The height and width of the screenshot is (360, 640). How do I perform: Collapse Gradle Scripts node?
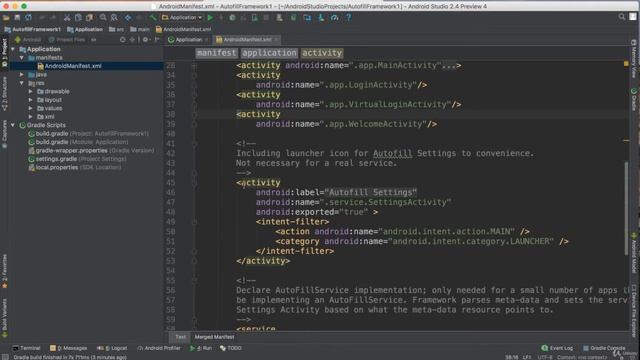coord(13,125)
